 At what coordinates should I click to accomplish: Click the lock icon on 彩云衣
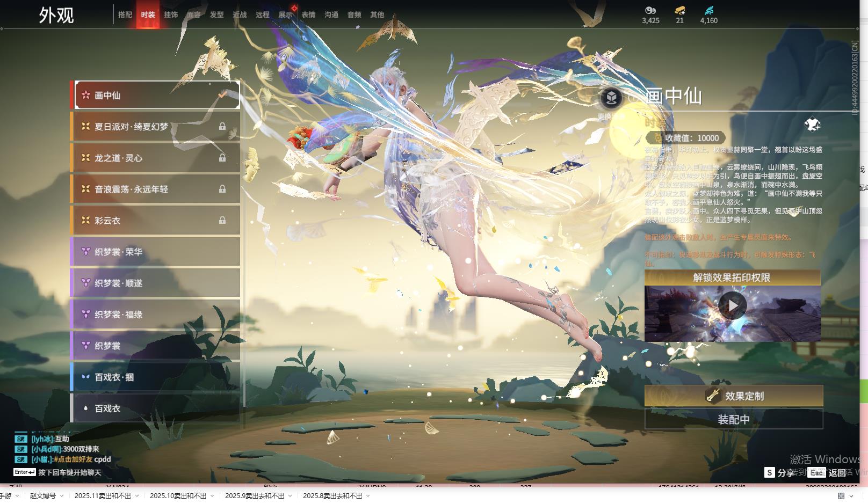[x=222, y=220]
